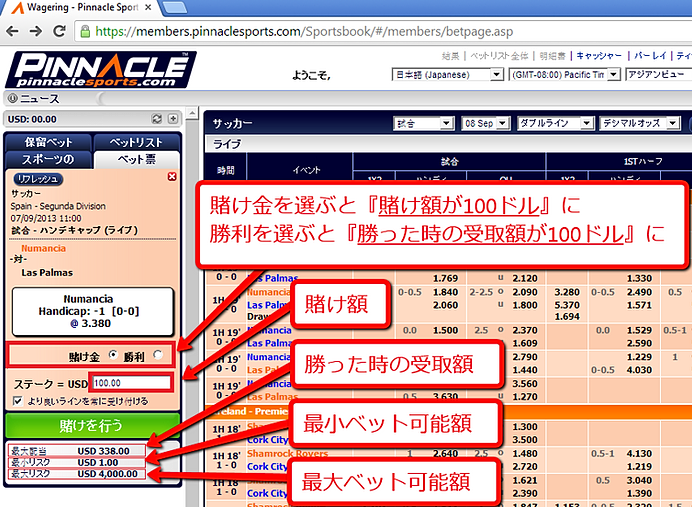Screen dimensions: 692x507
Task: Reload the page with the refresh icon
Action: (59, 31)
